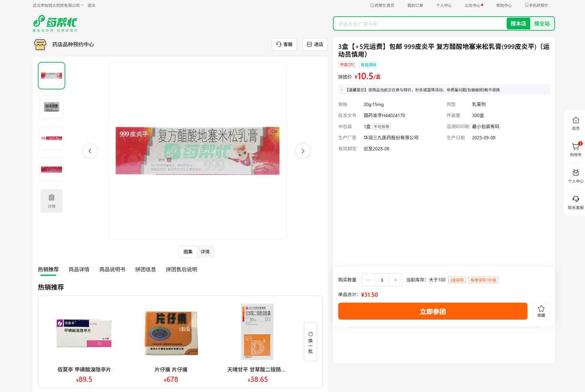Click the 搜全站 search button

click(x=542, y=23)
